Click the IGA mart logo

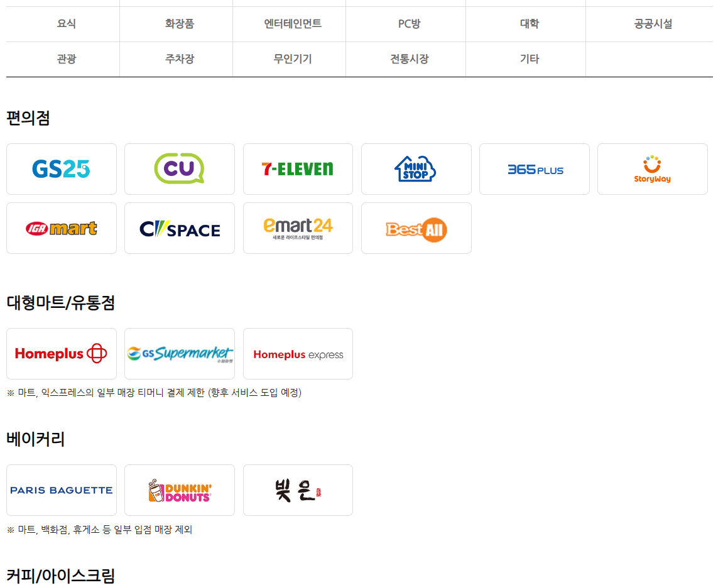(x=62, y=228)
